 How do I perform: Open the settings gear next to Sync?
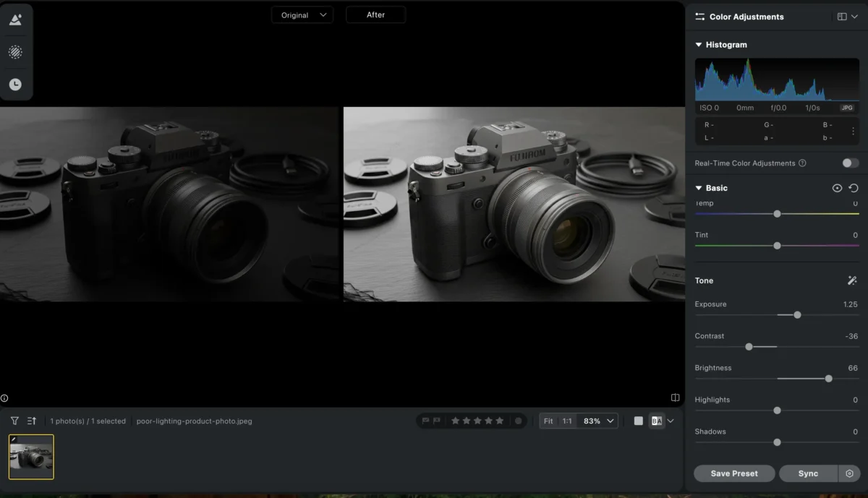849,473
